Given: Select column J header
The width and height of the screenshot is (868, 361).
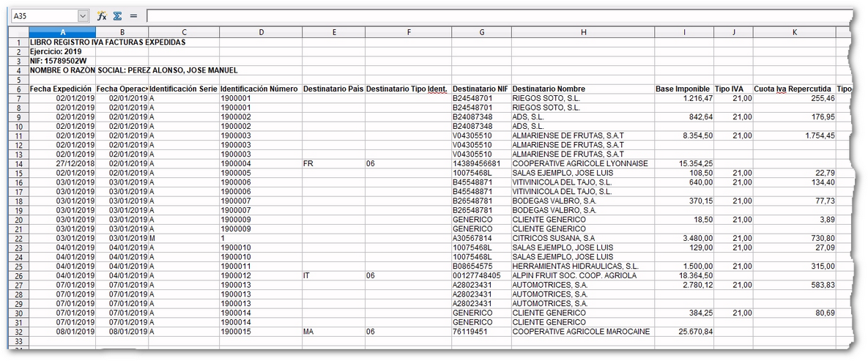Looking at the screenshot, I should pos(733,33).
